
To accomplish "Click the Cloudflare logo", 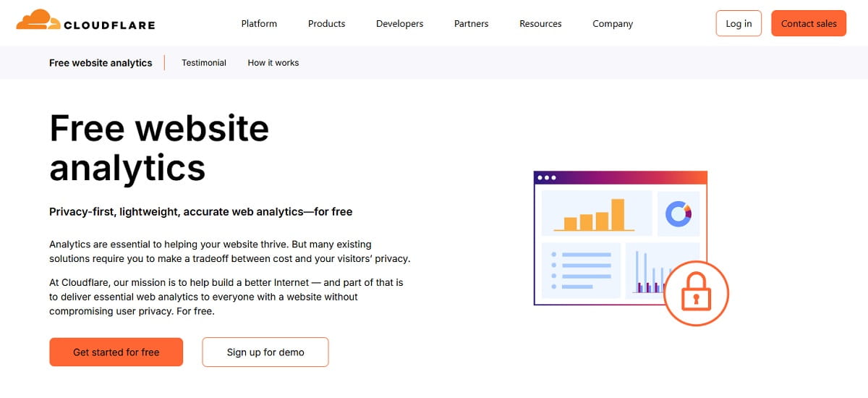I will coord(85,21).
